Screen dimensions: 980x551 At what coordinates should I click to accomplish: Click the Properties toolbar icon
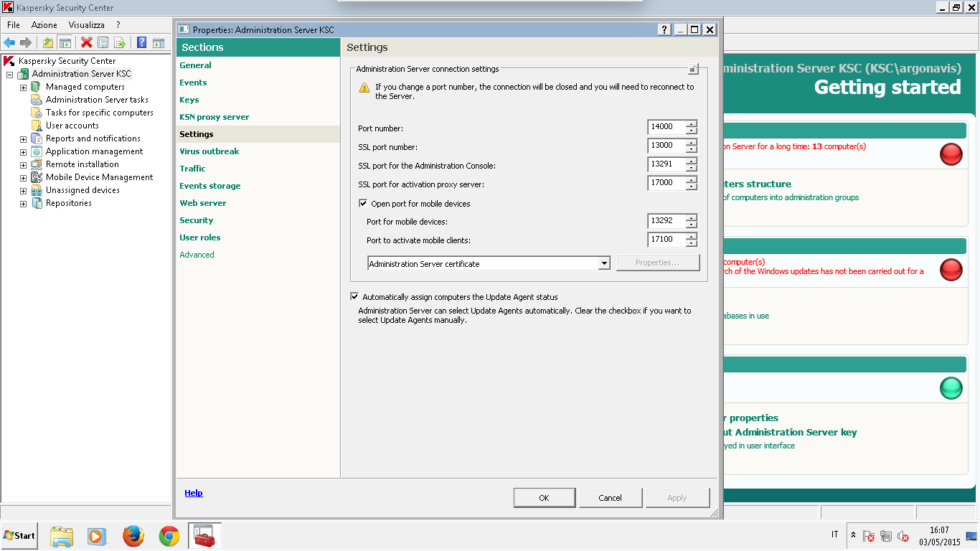[103, 43]
